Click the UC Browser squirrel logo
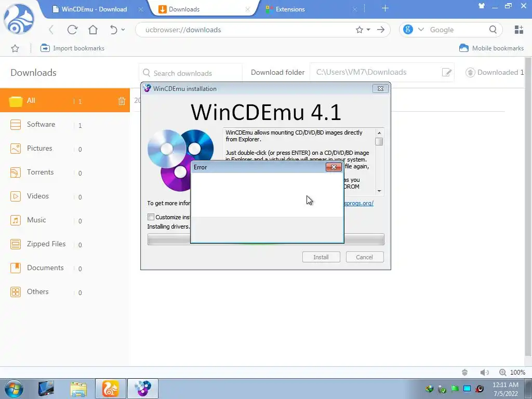Viewport: 532px width, 399px height. [19, 19]
